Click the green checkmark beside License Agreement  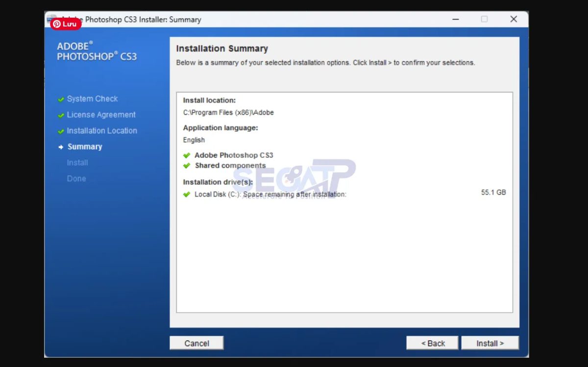[x=61, y=115]
